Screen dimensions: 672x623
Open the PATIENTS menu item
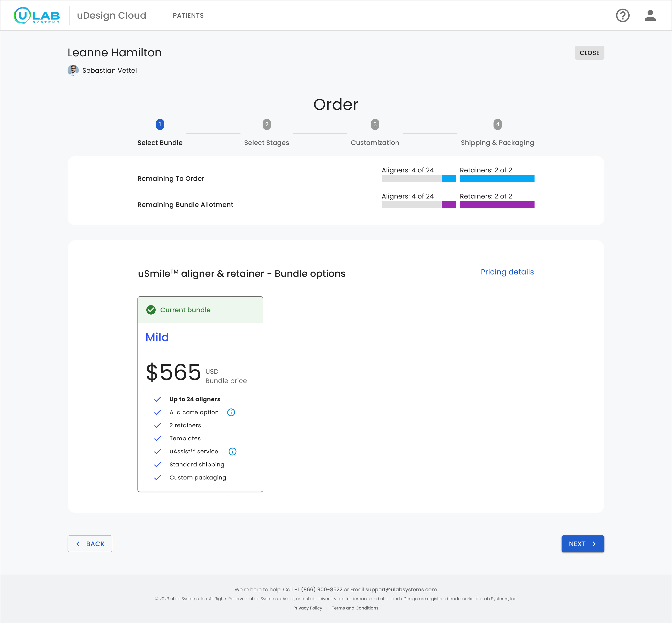188,16
